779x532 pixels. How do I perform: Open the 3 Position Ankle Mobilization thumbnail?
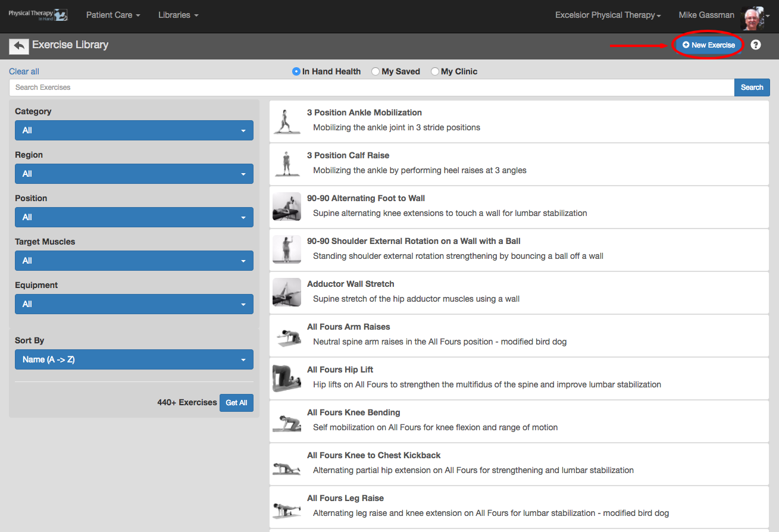[x=287, y=121]
